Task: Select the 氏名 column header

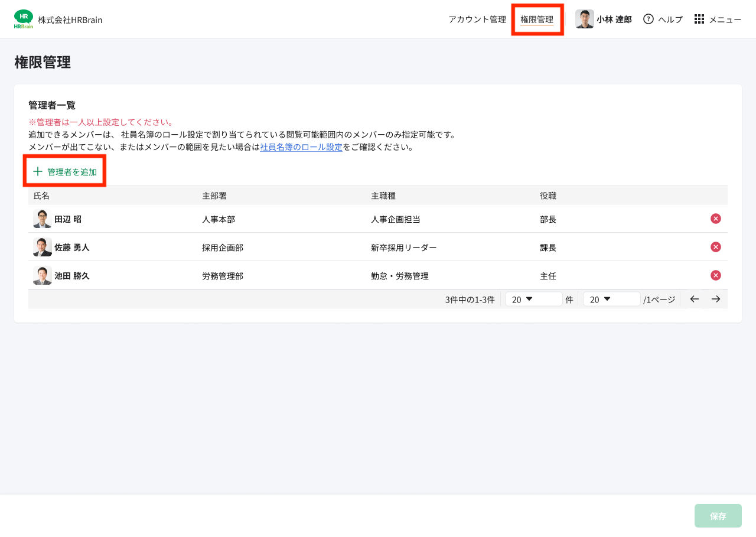Action: click(x=42, y=196)
